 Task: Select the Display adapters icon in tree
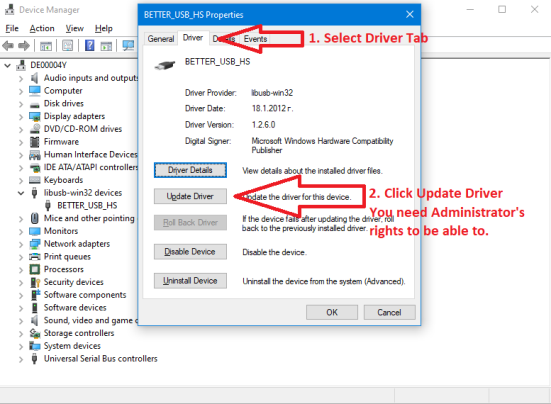pos(35,116)
